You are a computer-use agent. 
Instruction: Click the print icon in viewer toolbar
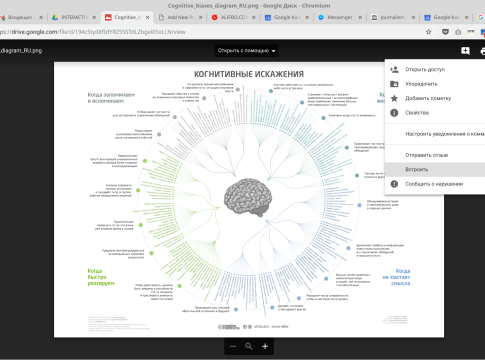click(483, 51)
